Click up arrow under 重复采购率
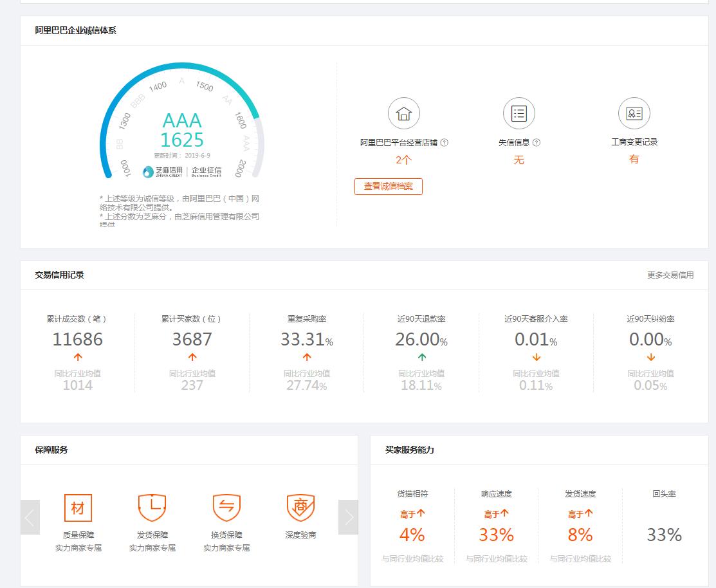716x588 pixels. click(307, 357)
